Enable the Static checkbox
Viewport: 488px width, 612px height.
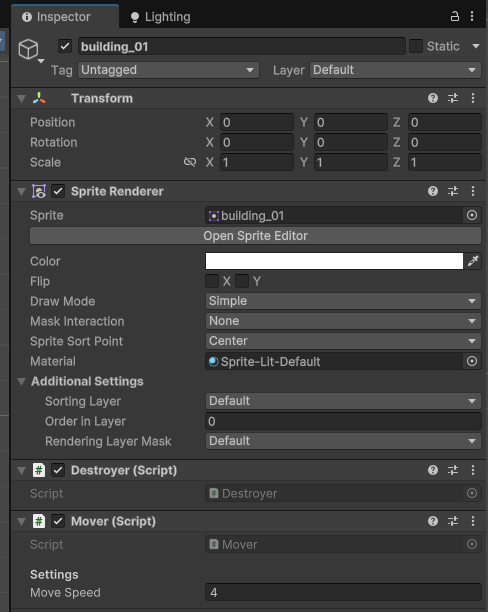(416, 46)
